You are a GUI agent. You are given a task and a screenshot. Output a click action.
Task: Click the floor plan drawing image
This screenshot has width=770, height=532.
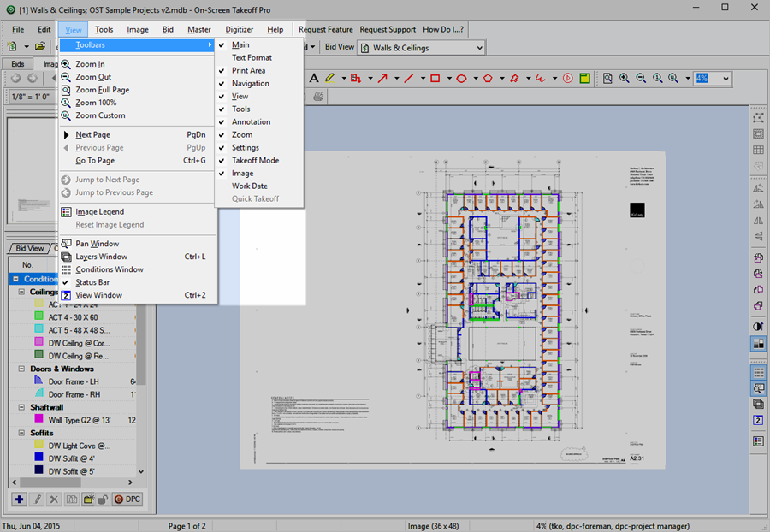click(x=500, y=310)
